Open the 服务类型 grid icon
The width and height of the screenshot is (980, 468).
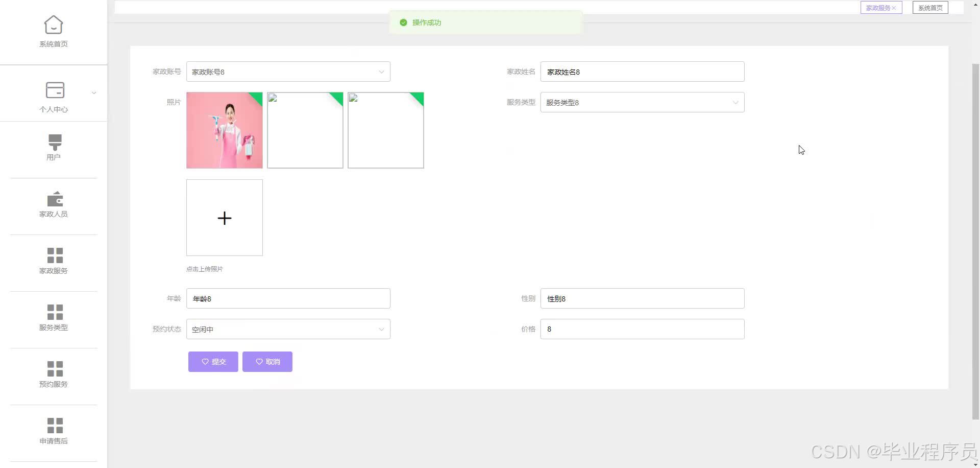[55, 312]
